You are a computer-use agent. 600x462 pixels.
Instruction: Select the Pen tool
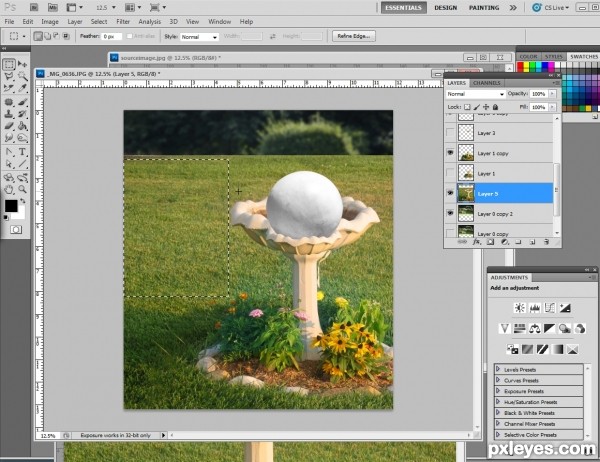pos(9,152)
